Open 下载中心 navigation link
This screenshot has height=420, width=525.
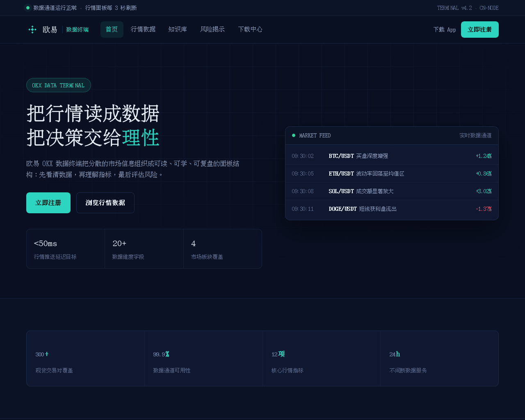(250, 30)
